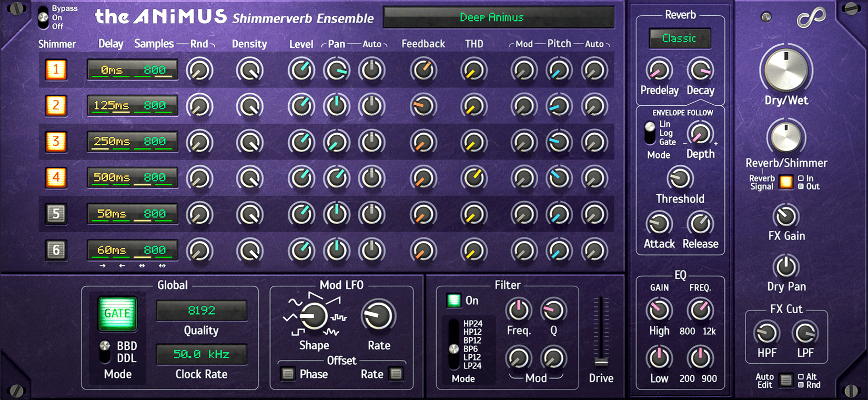Click the Filter Freq Mod knob
The image size is (868, 400).
point(518,358)
